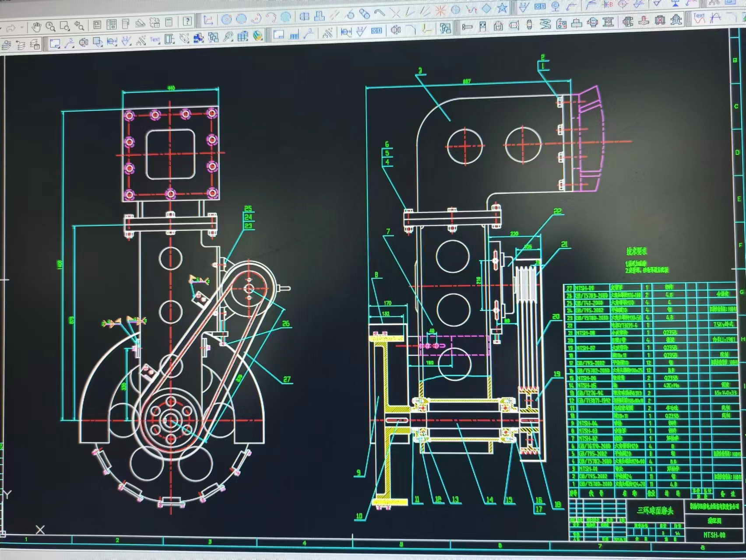Open the calculator icon
This screenshot has height=560, width=746.
point(169,22)
